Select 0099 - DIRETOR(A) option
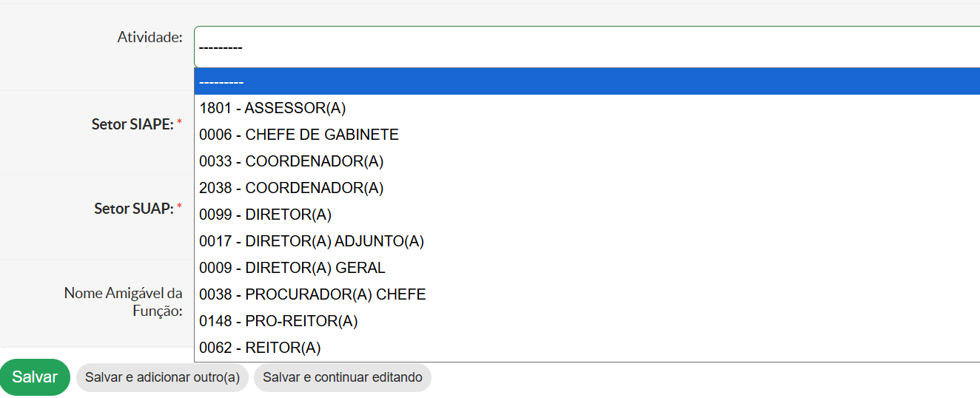Image resolution: width=980 pixels, height=398 pixels. (266, 215)
